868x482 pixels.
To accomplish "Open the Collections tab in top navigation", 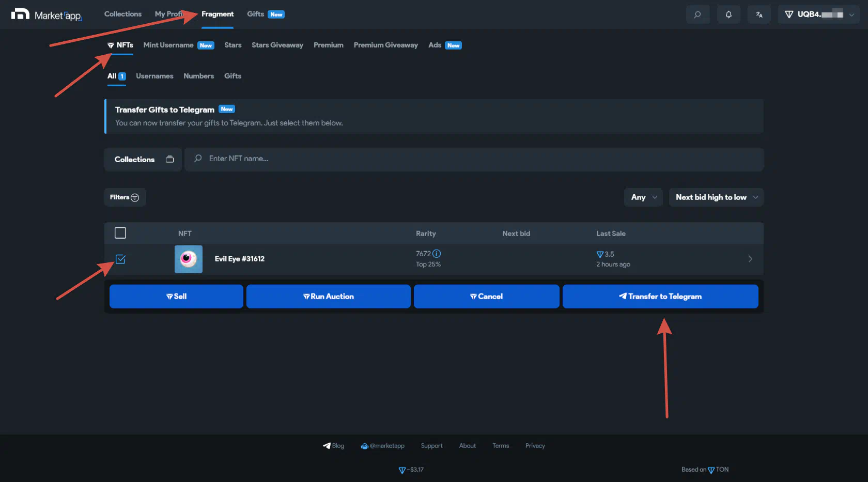I will tap(123, 14).
